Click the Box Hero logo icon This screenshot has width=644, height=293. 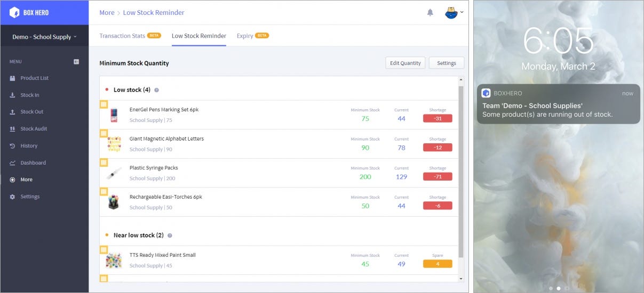14,12
